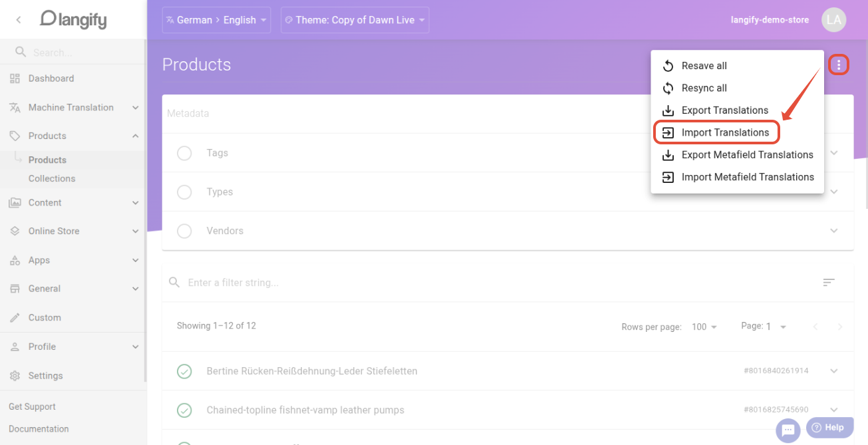Click the Resave all icon
Image resolution: width=868 pixels, height=445 pixels.
coord(668,66)
